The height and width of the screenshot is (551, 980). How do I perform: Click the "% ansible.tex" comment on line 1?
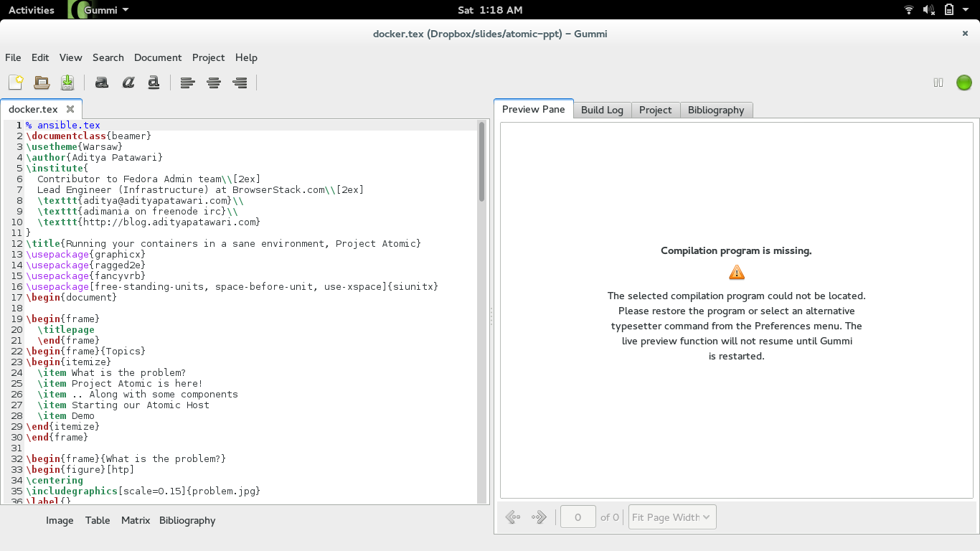63,126
